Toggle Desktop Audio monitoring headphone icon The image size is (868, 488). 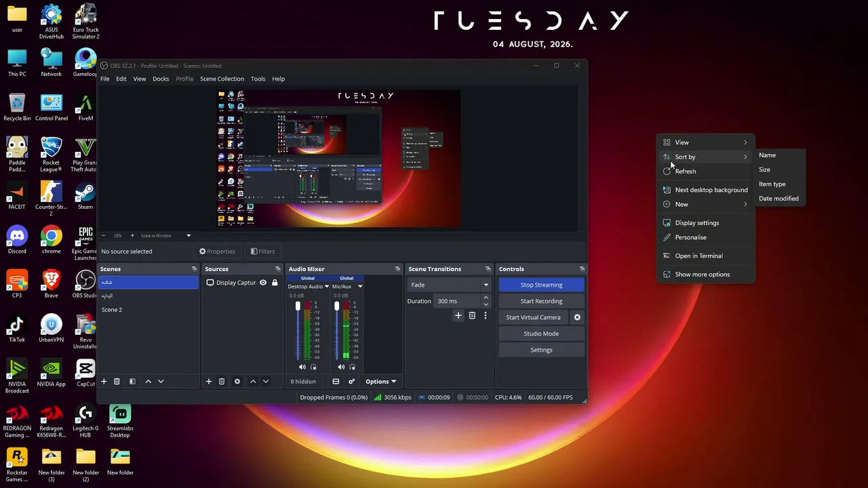coord(313,367)
